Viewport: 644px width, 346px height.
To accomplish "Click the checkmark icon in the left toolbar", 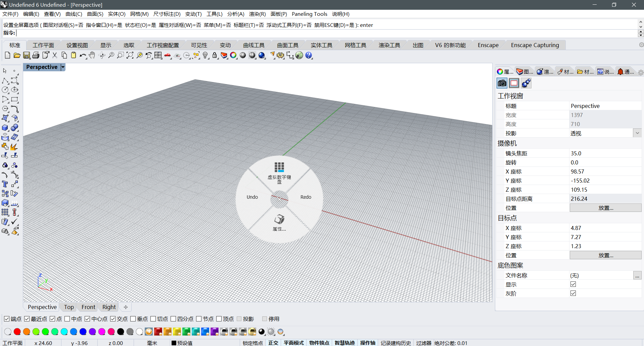I will point(14,222).
